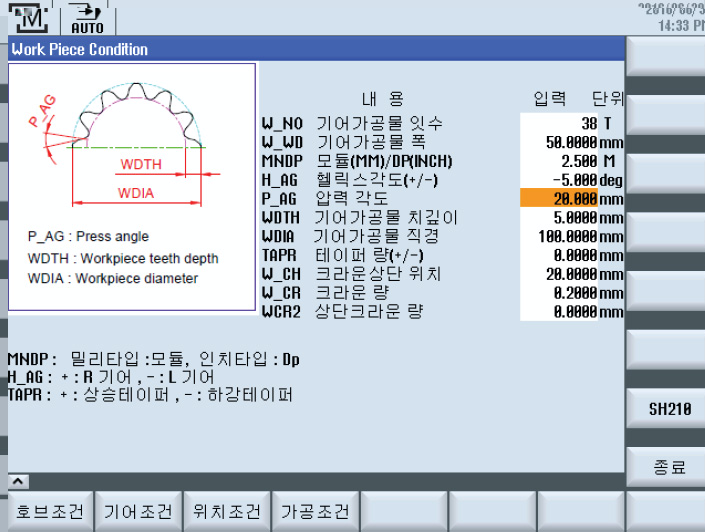This screenshot has width=705, height=532.
Task: Click the H_AG helix angle field
Action: coord(560,180)
